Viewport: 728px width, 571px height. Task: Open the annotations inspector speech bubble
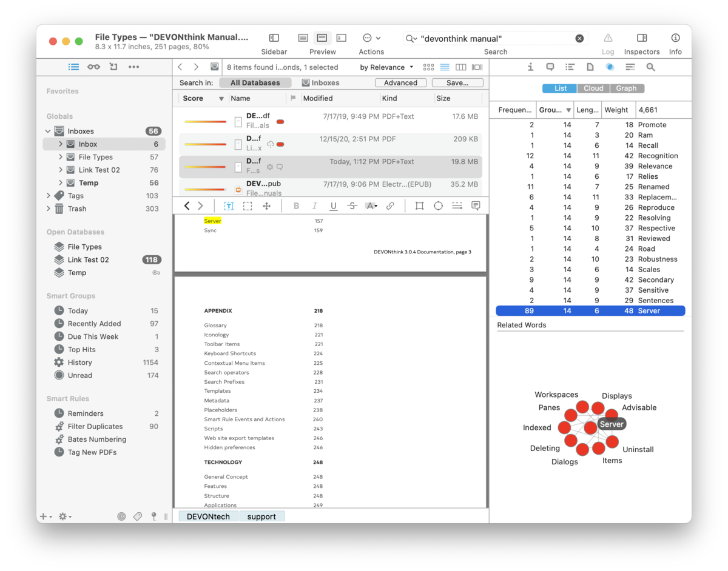550,67
